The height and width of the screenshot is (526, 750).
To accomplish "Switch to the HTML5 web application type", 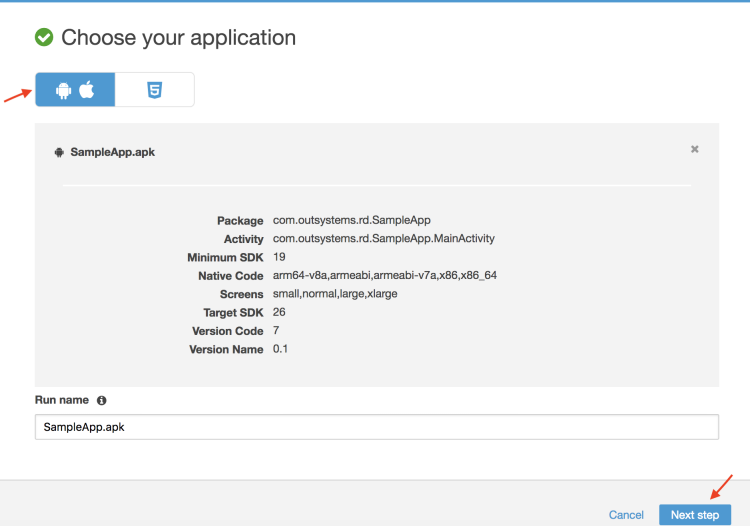I will tap(154, 90).
